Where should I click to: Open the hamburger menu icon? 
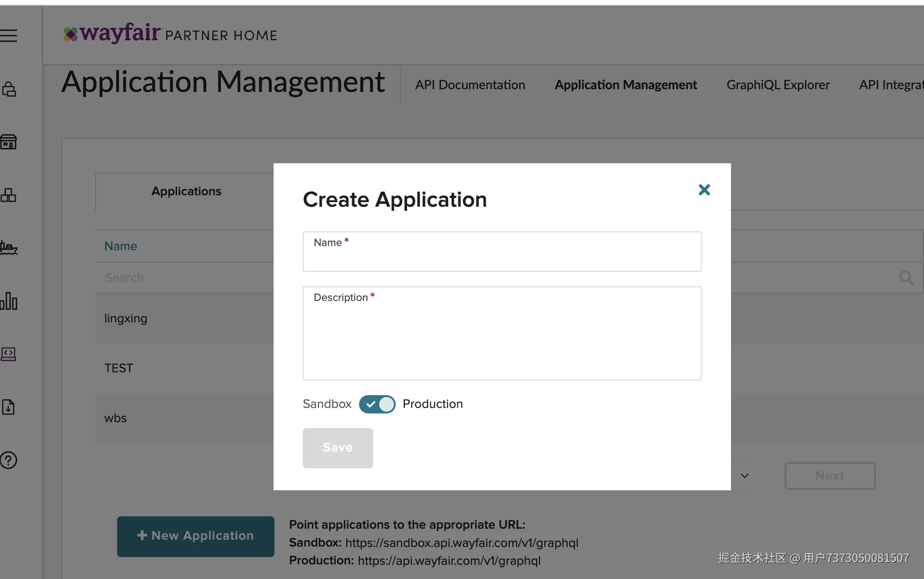[x=9, y=35]
